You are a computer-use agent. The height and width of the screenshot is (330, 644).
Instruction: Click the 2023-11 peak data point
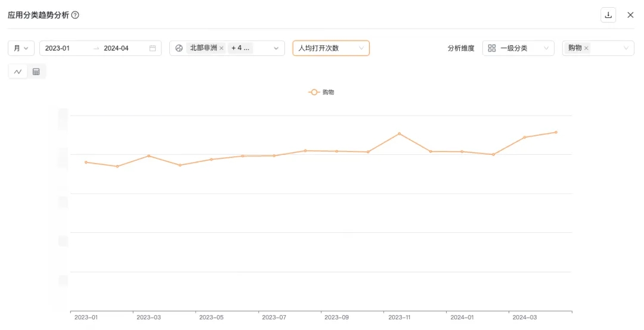click(x=399, y=133)
